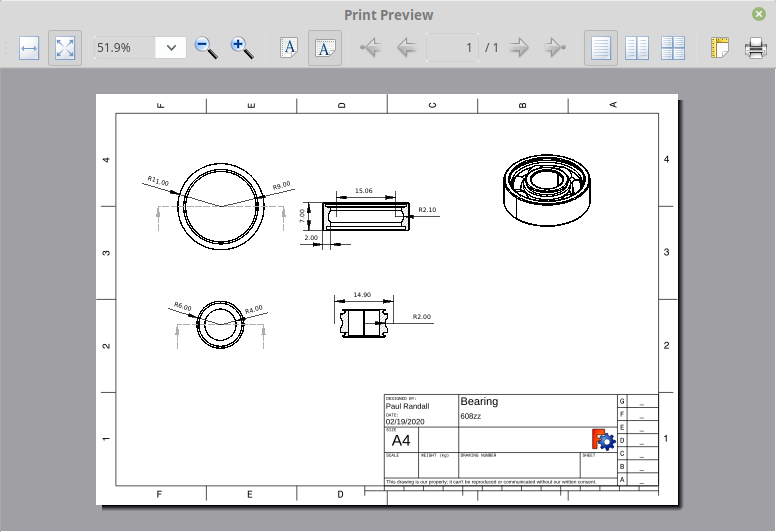This screenshot has width=776, height=532.
Task: Click the Fit width icon
Action: (x=29, y=48)
